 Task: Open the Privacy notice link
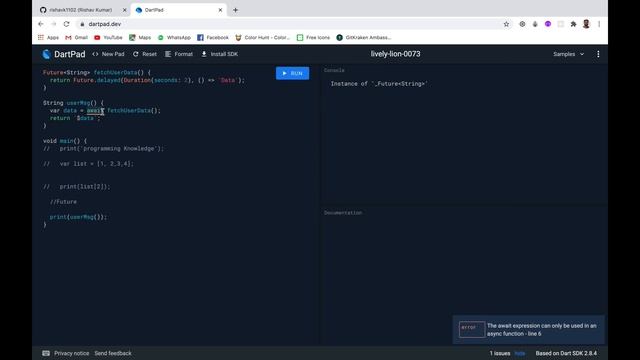pos(71,353)
